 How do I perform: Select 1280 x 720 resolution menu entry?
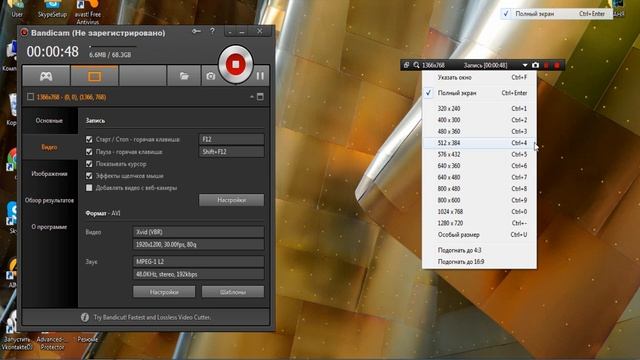(x=479, y=223)
